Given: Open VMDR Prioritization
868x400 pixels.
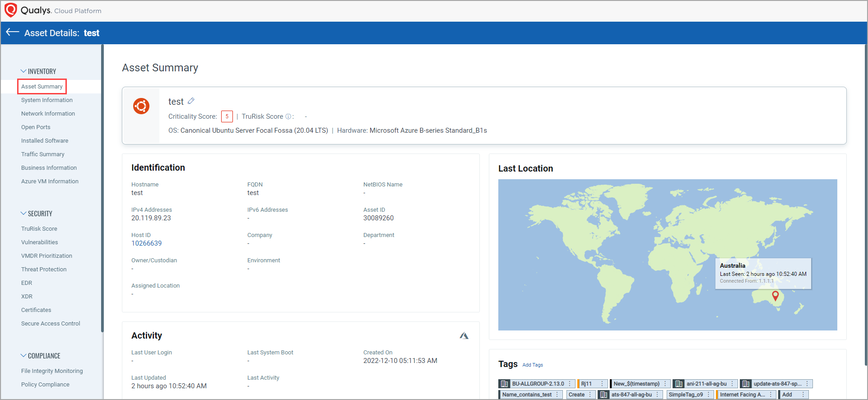Looking at the screenshot, I should click(x=46, y=256).
